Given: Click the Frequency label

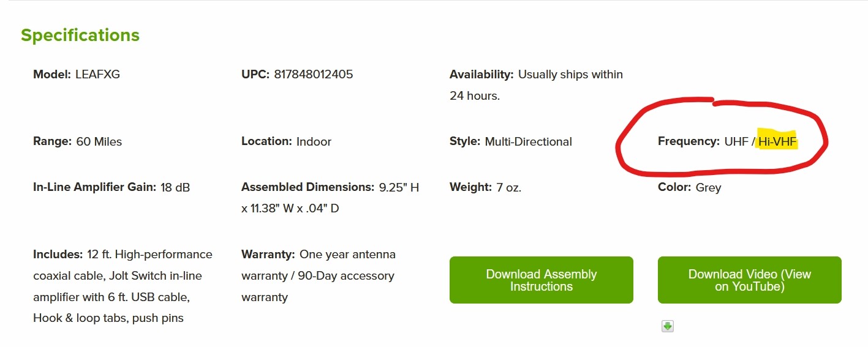Looking at the screenshot, I should point(689,141).
